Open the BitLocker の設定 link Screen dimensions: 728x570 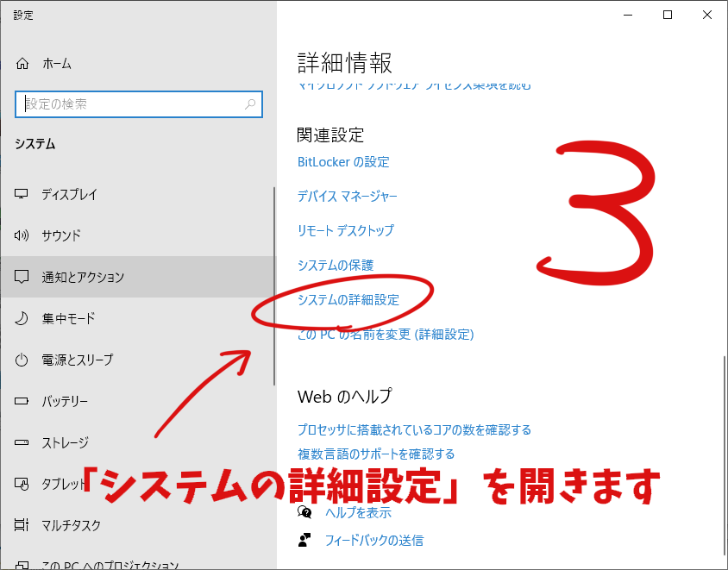coord(343,162)
